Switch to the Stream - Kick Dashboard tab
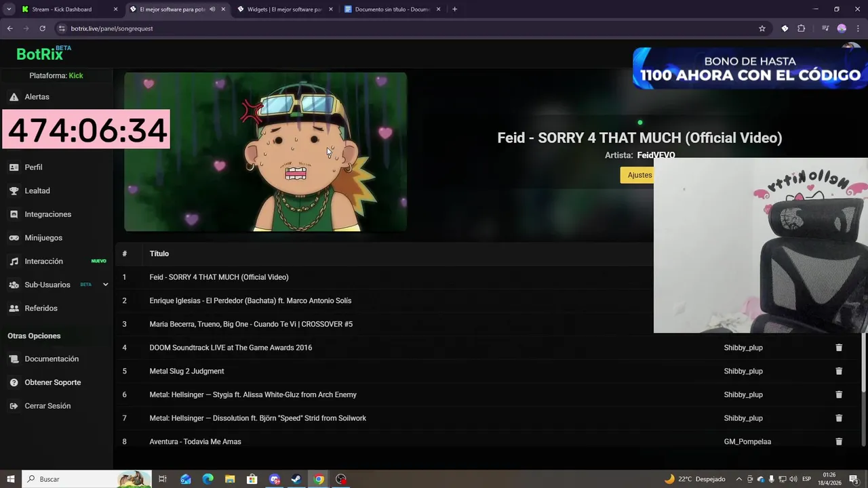The width and height of the screenshot is (868, 488). 62,9
